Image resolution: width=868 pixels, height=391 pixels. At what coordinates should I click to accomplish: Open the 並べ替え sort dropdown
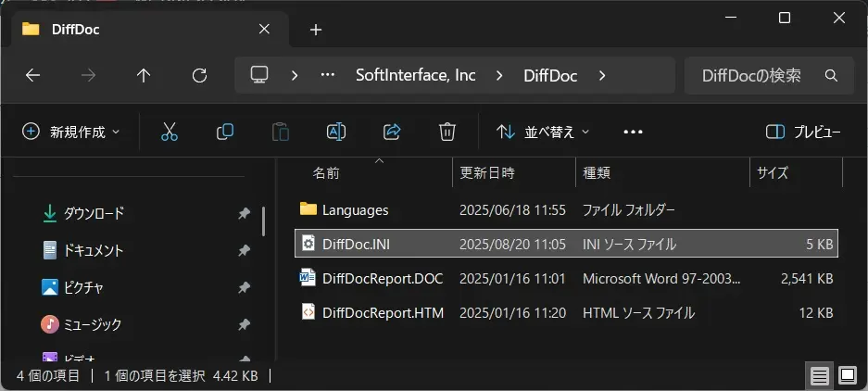click(543, 132)
